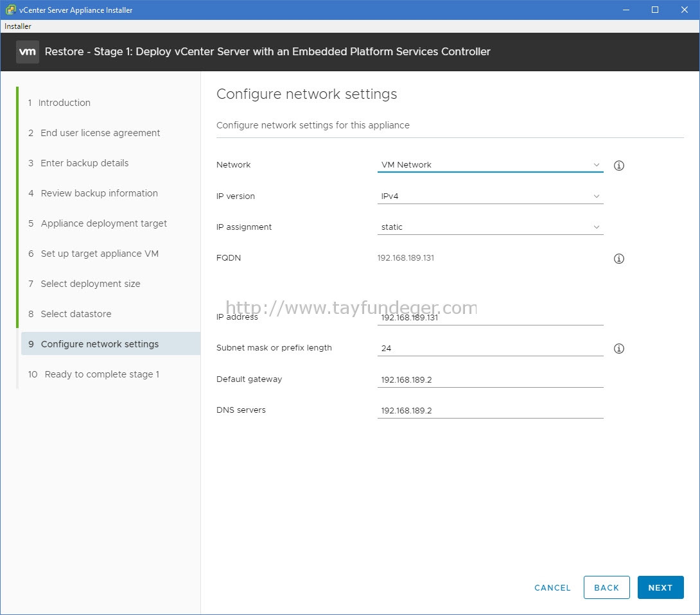Maximize the installer window
700x615 pixels.
click(x=655, y=10)
